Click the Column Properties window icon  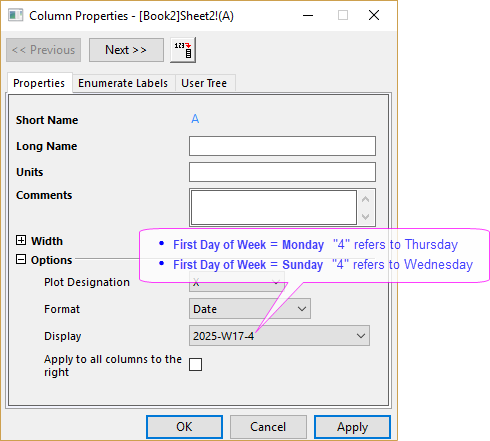[15, 15]
